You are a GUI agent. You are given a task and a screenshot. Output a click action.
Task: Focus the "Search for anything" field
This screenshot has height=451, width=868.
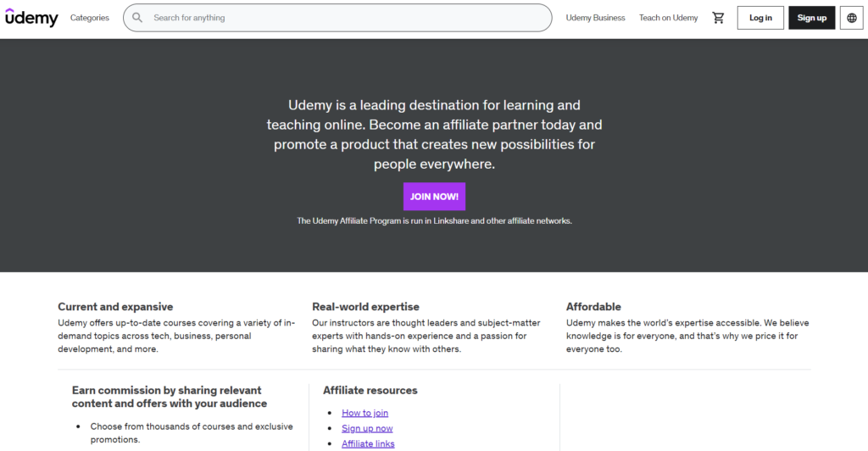coord(339,18)
